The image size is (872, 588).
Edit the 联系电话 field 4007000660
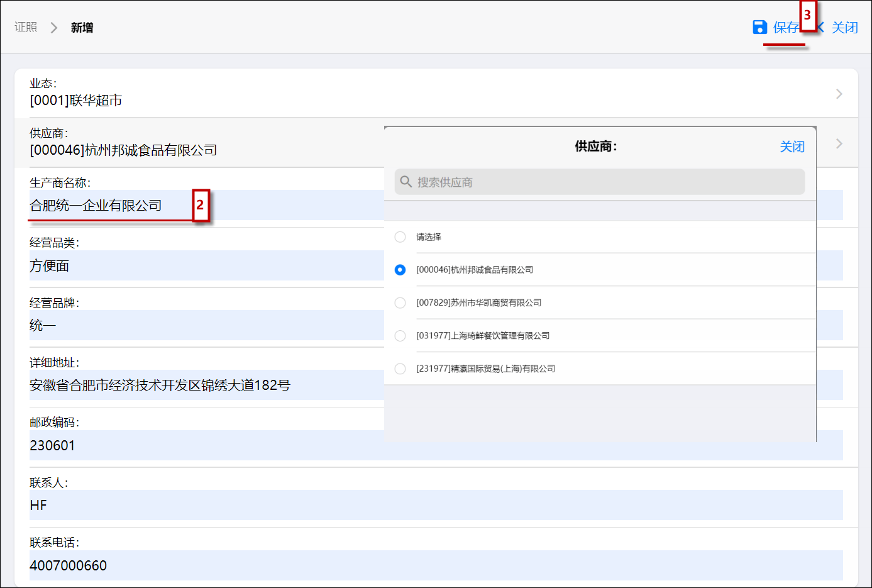(436, 565)
